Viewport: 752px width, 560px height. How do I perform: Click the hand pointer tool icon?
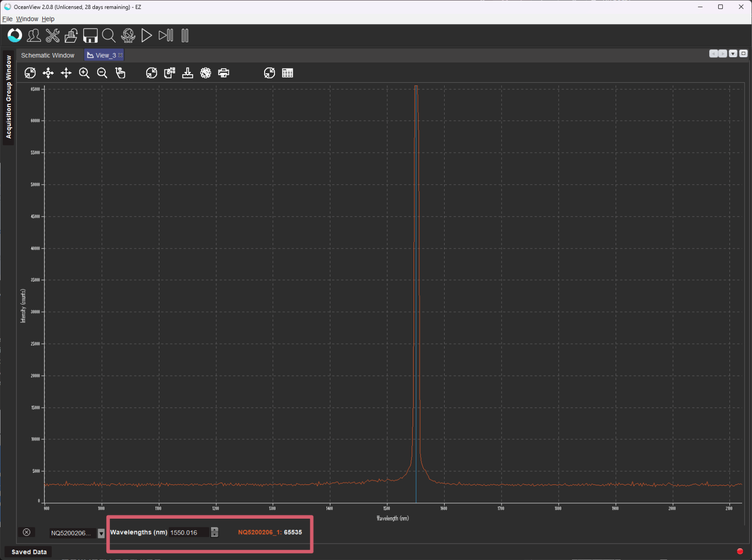coord(120,73)
